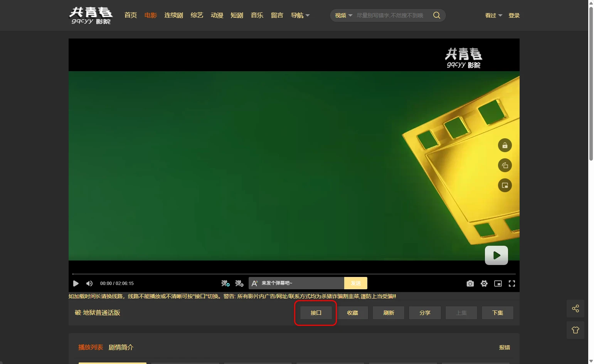
Task: Click the search magnifier icon
Action: tap(437, 15)
